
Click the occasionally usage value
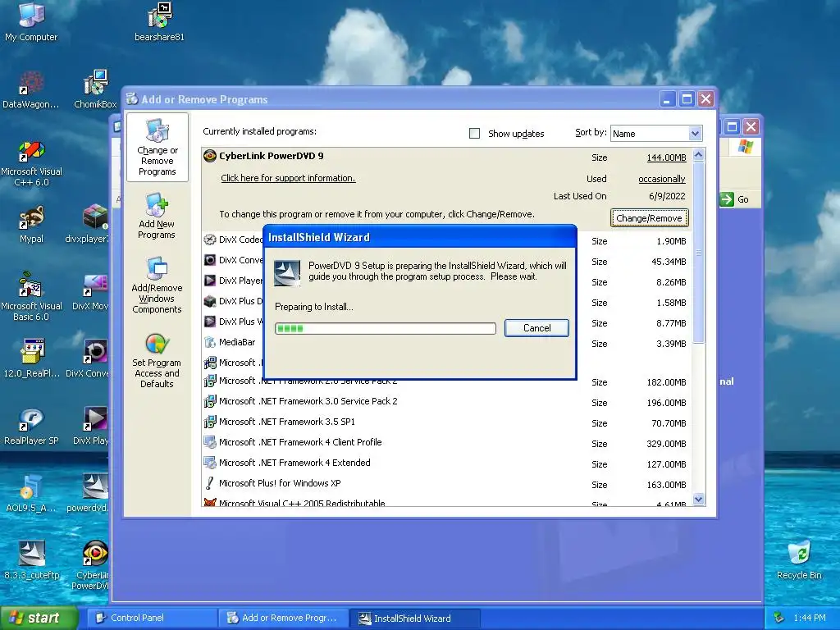pos(662,179)
